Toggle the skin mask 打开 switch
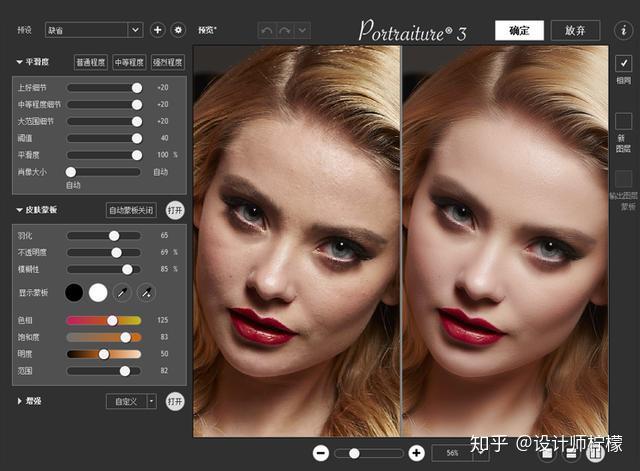Image resolution: width=640 pixels, height=471 pixels. tap(175, 210)
